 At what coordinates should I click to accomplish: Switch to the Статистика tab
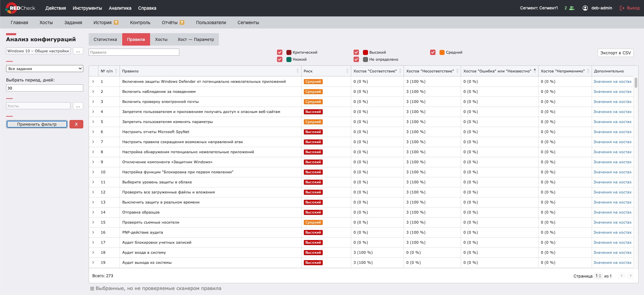pos(105,39)
